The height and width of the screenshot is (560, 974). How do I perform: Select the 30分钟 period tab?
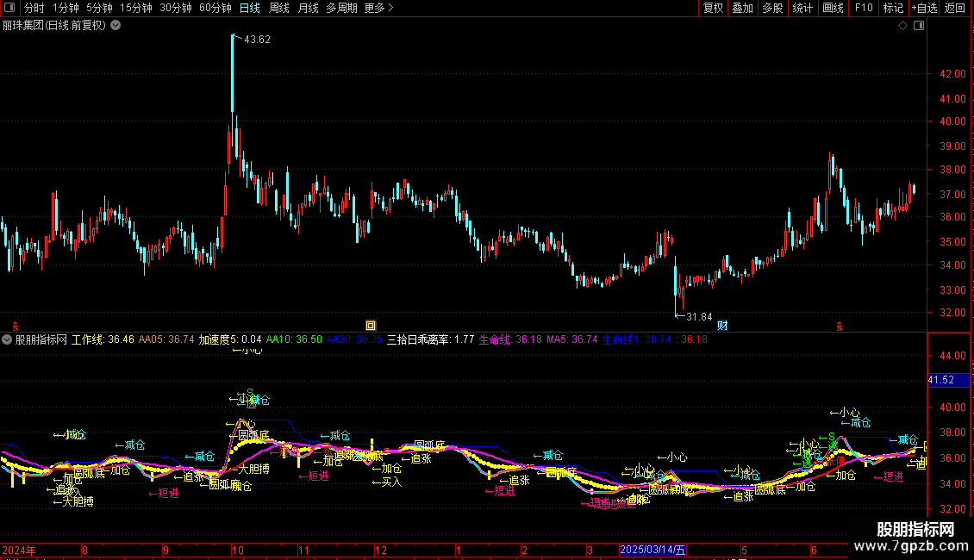coord(175,8)
